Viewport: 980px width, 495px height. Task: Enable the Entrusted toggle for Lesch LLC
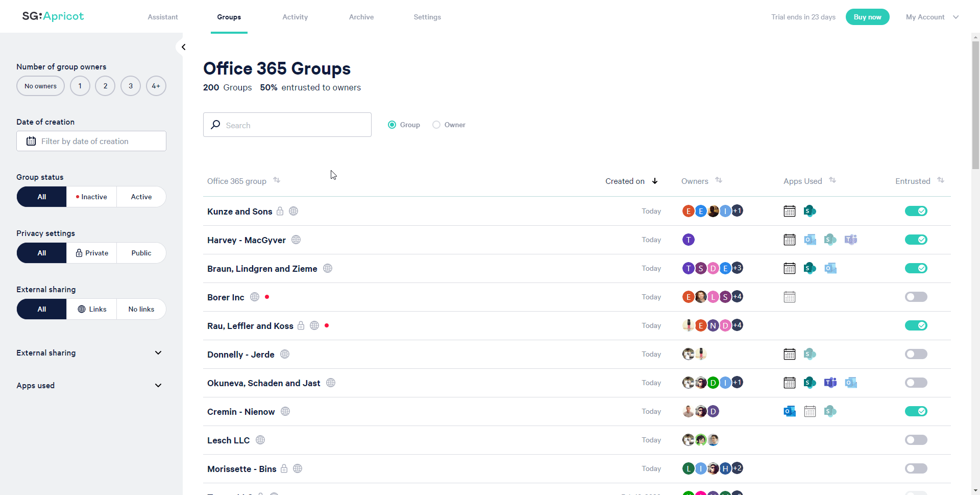pos(916,440)
